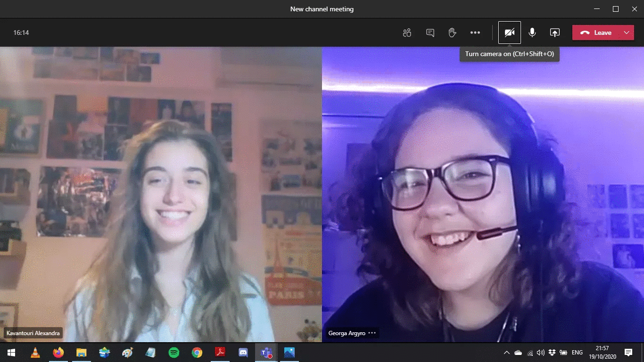
Task: Switch the ENG input language indicator
Action: click(x=577, y=353)
